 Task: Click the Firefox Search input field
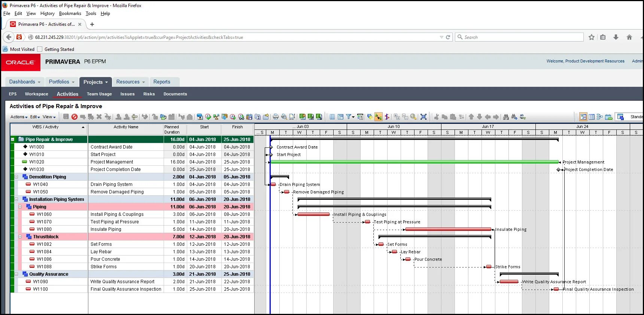(520, 37)
